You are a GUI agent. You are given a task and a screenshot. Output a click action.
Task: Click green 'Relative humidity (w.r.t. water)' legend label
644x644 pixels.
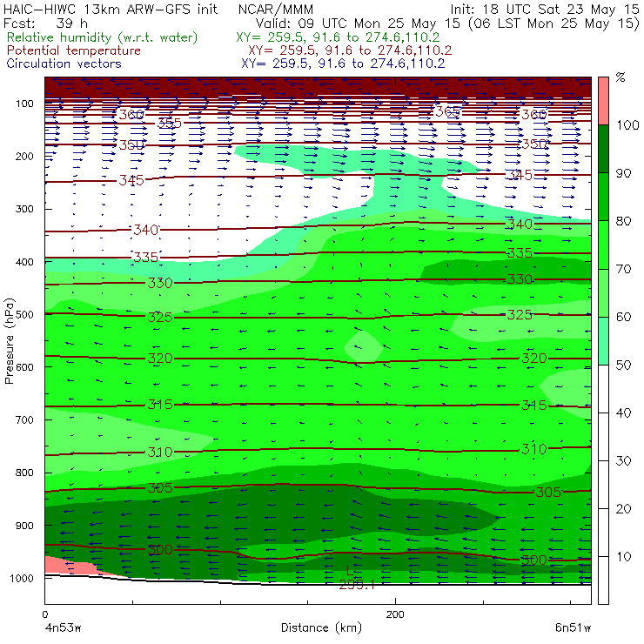tap(103, 37)
